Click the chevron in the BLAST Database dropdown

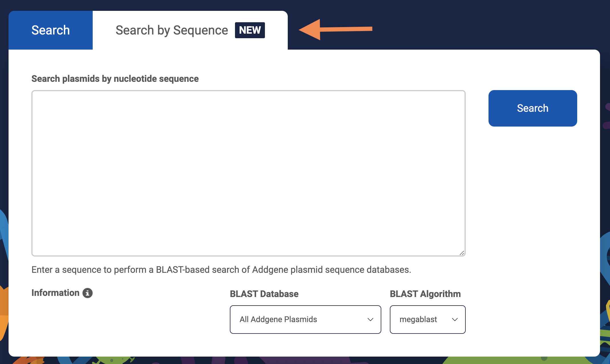click(370, 320)
